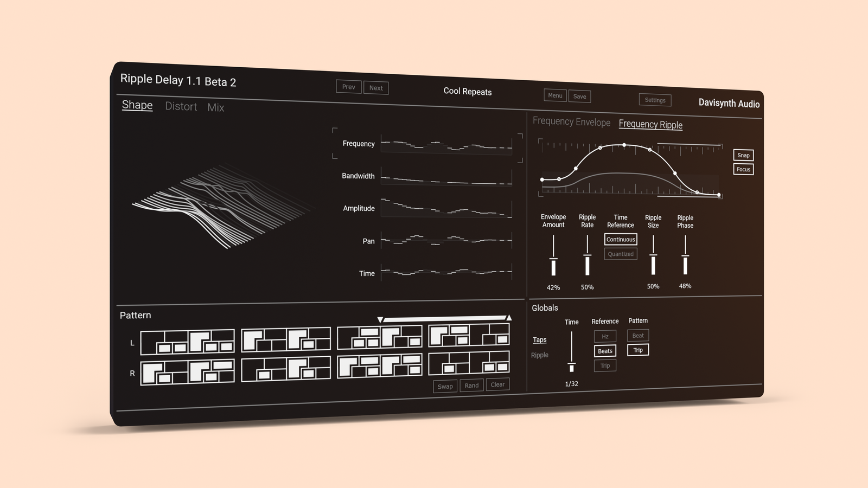868x488 pixels.
Task: Select Continuous time reference
Action: (621, 239)
